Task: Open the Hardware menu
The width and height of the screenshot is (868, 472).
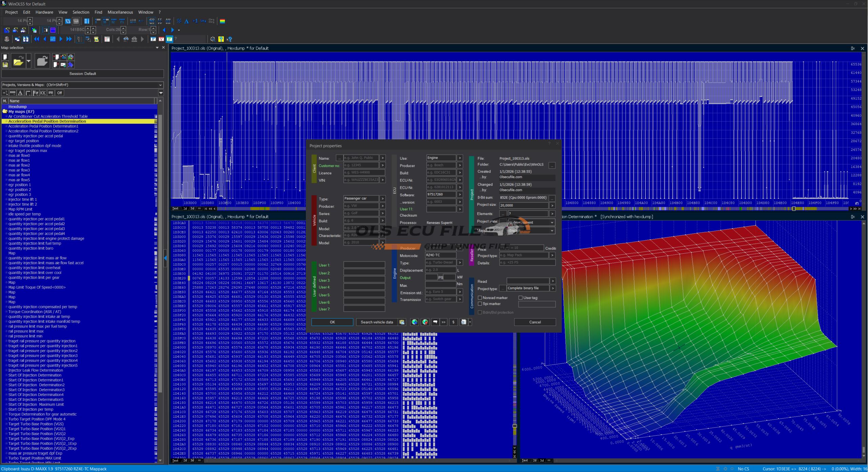Action: [44, 12]
